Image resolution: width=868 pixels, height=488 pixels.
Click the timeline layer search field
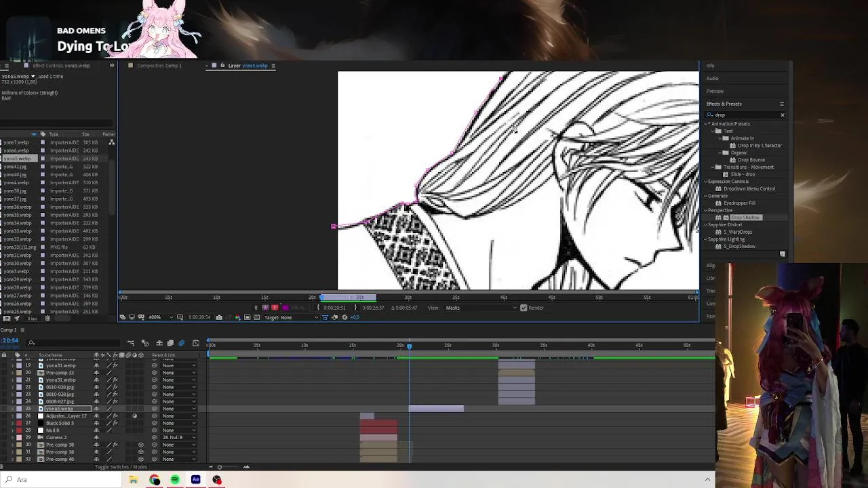74,343
